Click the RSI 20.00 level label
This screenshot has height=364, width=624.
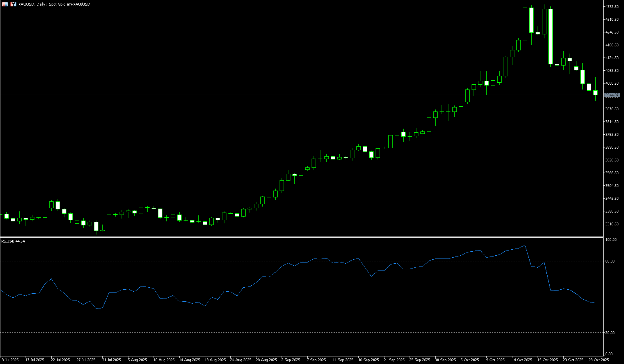tap(610, 333)
